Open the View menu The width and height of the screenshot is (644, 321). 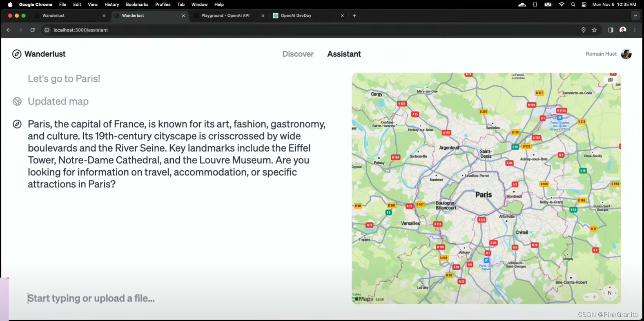point(93,4)
